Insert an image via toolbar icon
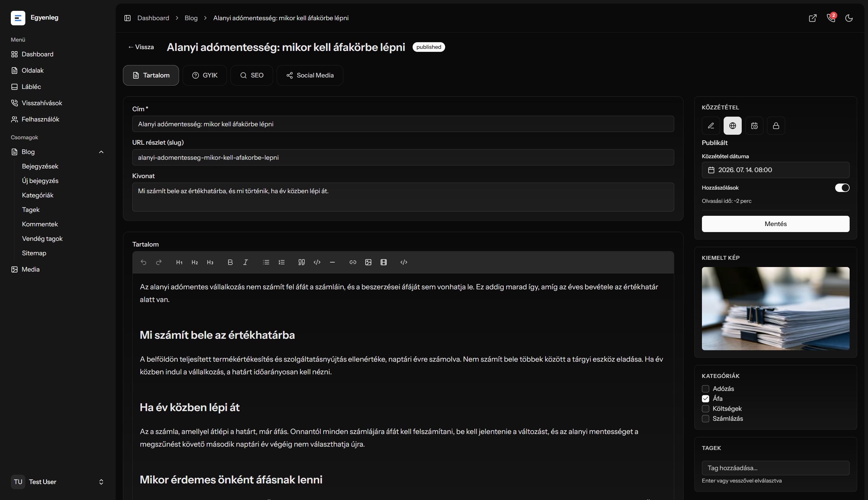The height and width of the screenshot is (500, 868). (368, 263)
